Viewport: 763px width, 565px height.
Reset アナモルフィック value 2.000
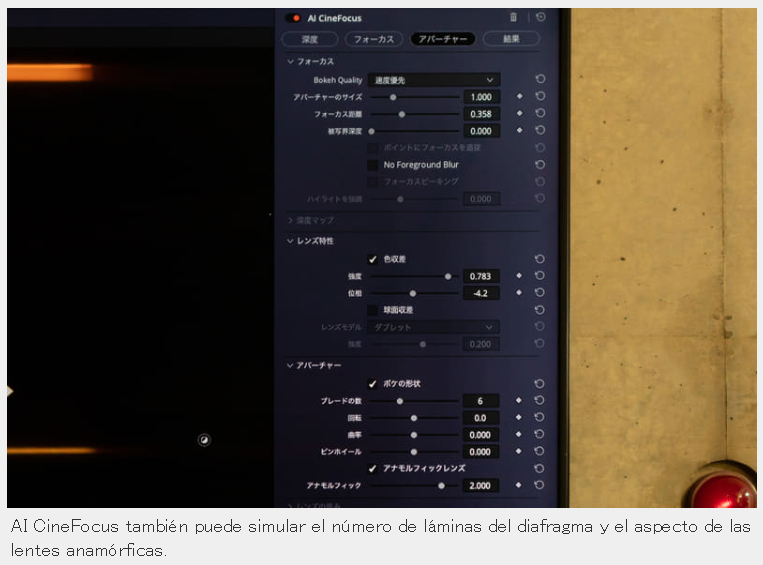[539, 485]
